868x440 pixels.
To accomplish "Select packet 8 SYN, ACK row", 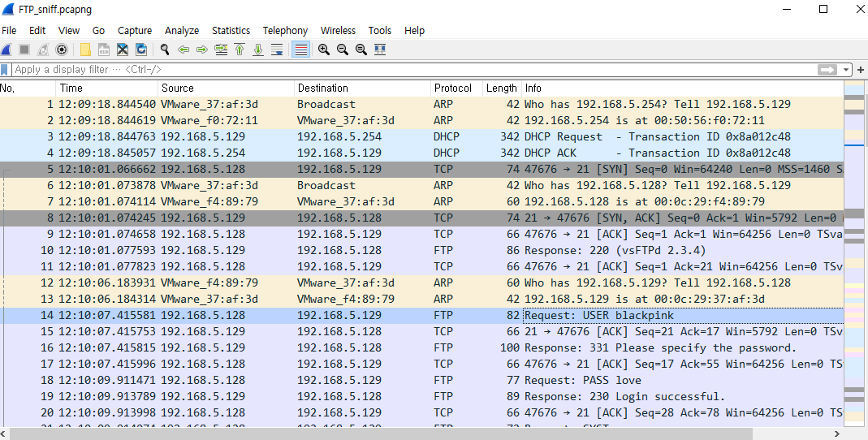I will coord(422,218).
